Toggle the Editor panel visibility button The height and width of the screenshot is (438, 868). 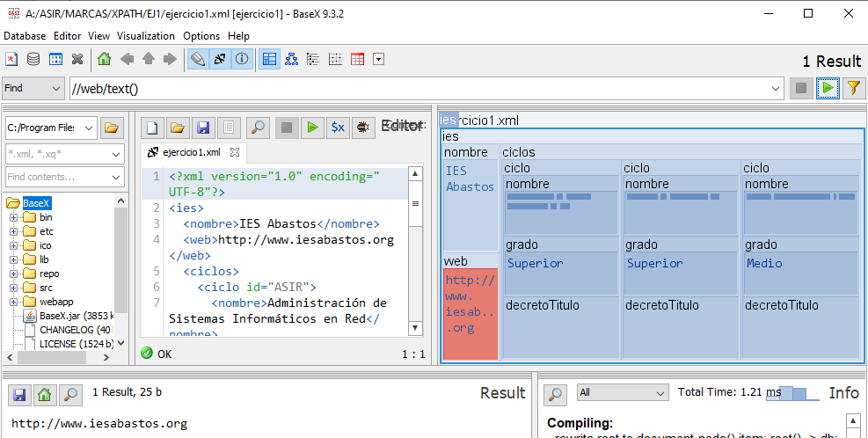tap(198, 60)
